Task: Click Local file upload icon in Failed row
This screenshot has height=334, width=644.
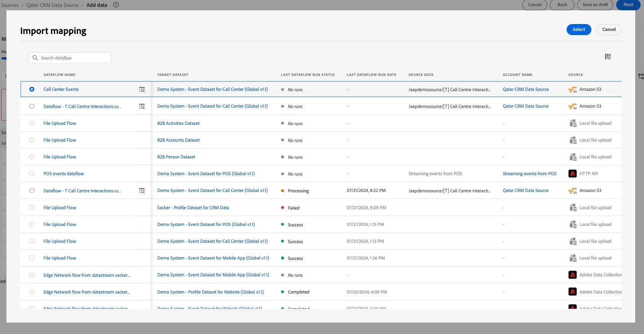Action: pyautogui.click(x=573, y=208)
